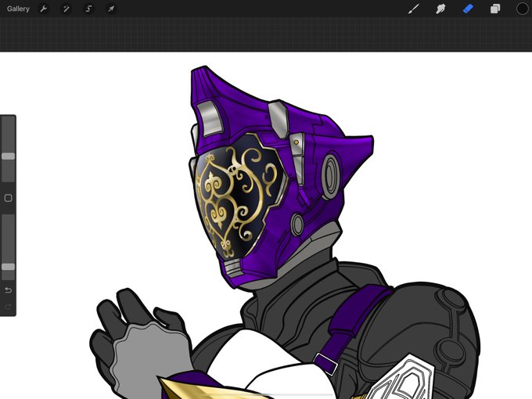Click the brush size slider handle
Viewport: 532px width, 399px height.
(x=8, y=156)
